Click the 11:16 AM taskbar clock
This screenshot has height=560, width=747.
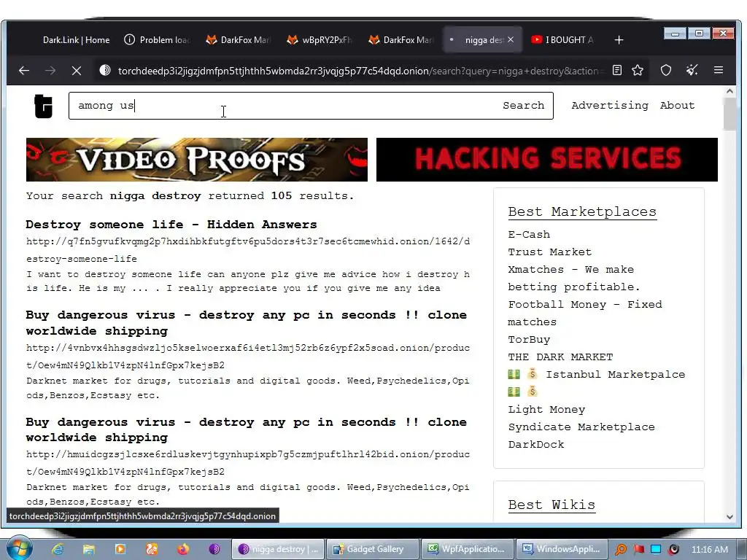tap(710, 550)
